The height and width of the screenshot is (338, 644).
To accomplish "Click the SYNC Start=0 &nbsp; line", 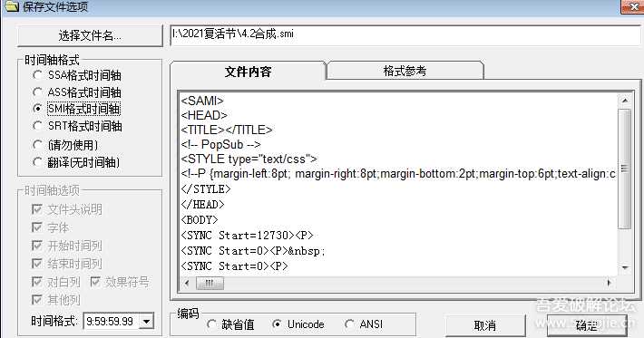I will click(x=253, y=251).
